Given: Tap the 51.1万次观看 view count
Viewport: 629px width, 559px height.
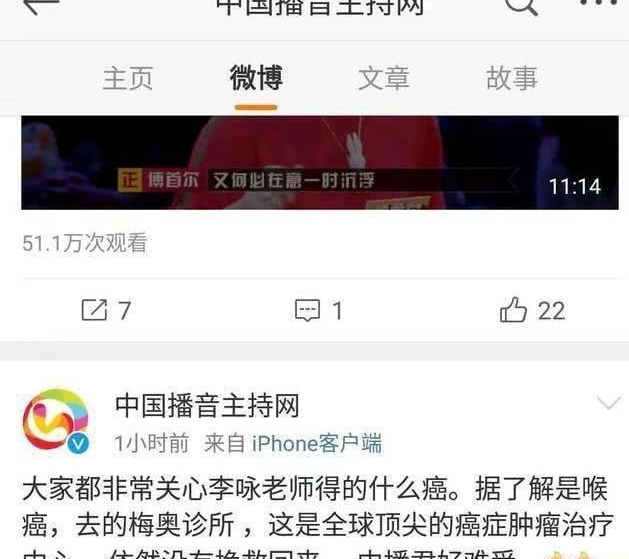Looking at the screenshot, I should click(x=85, y=243).
